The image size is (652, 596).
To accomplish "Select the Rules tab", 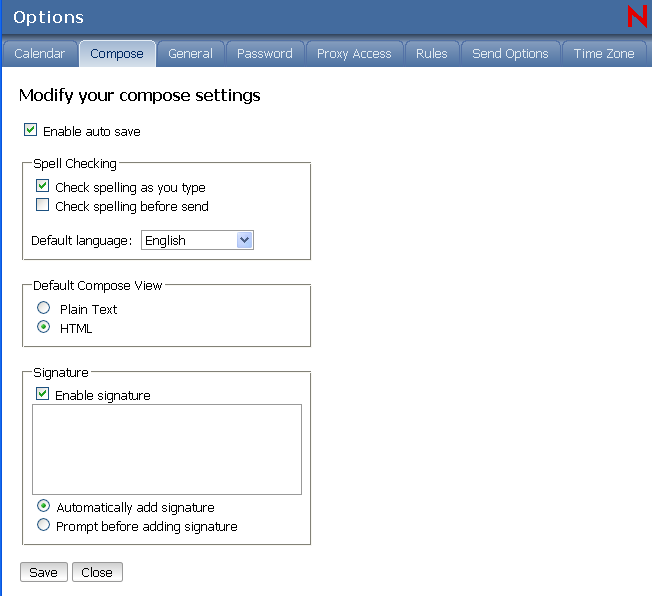I will 432,54.
